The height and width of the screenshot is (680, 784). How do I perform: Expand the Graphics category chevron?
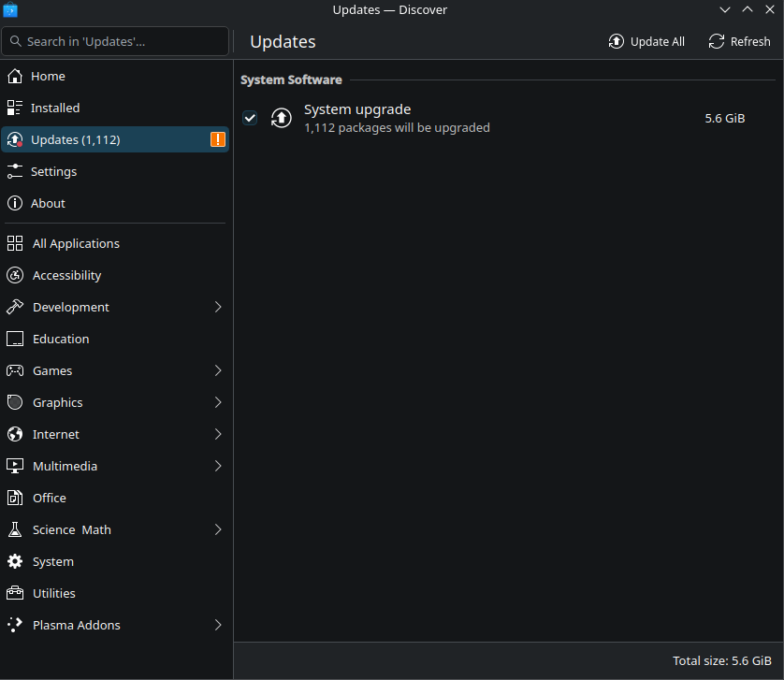(218, 402)
